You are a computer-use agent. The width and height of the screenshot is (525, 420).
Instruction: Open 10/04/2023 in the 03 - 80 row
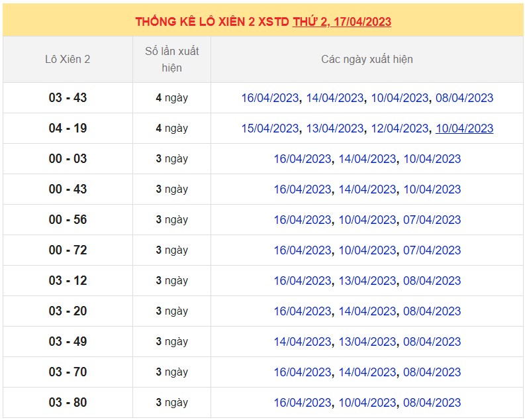point(367,403)
